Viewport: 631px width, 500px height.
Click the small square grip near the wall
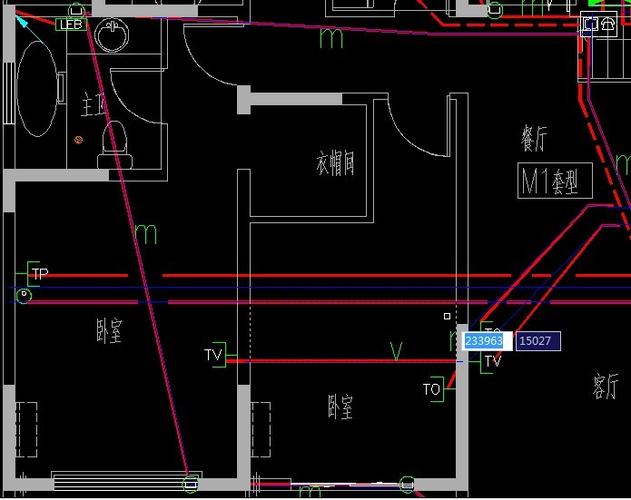pos(448,316)
